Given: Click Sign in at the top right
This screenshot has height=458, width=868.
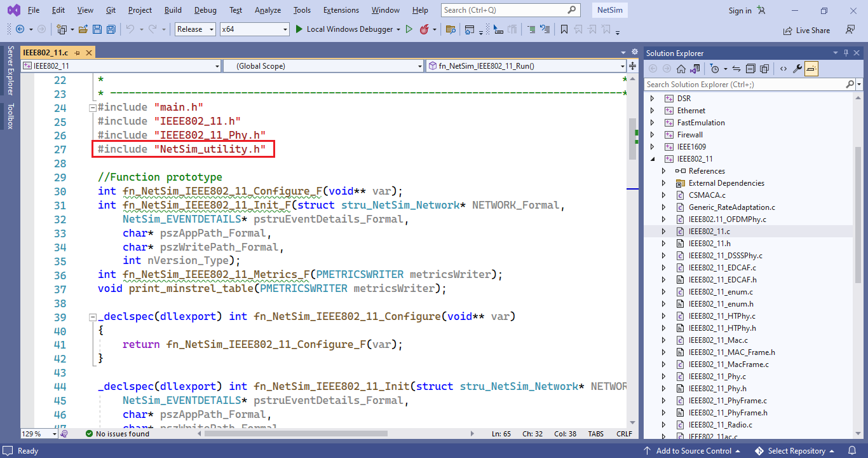Looking at the screenshot, I should click(x=740, y=10).
